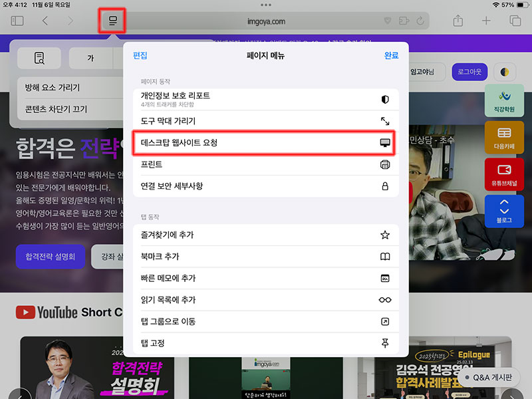Tap the Share icon in toolbar
The width and height of the screenshot is (532, 399).
pyautogui.click(x=458, y=21)
